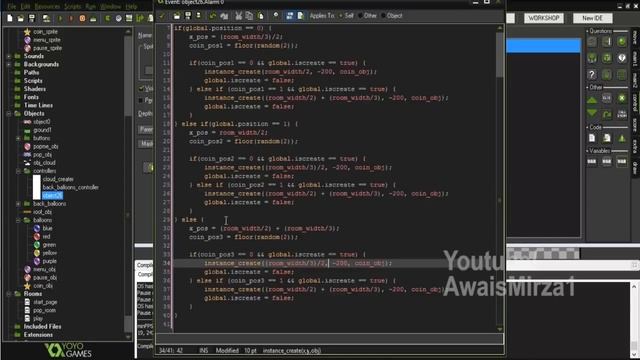Select pause_obj in the Objects tree
The image size is (640, 360).
(45, 278)
